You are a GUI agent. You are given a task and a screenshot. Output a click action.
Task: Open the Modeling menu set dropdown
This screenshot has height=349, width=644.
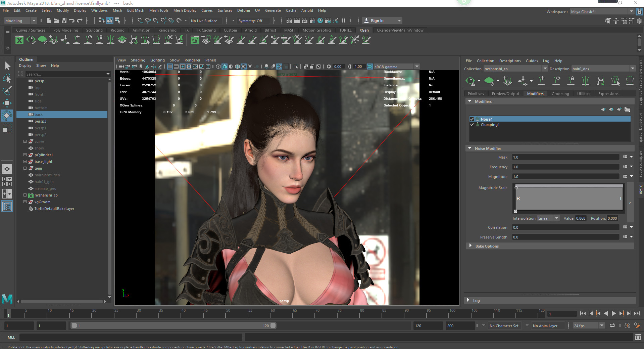point(20,20)
